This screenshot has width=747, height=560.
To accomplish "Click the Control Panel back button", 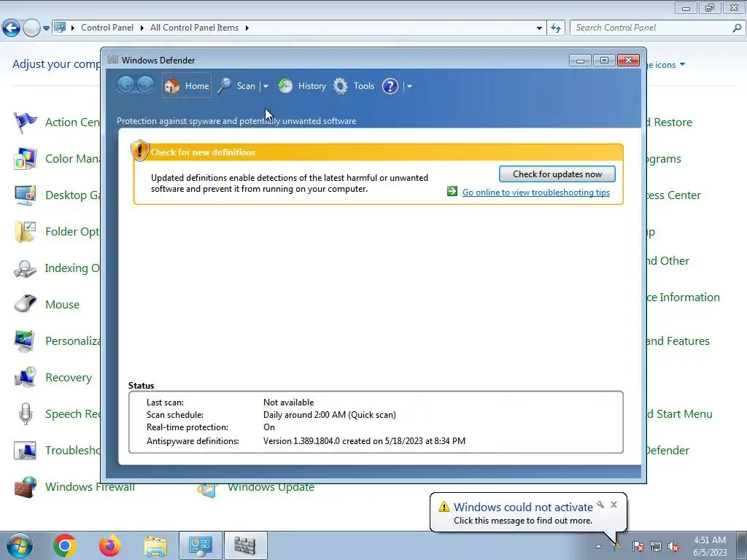I will (12, 28).
